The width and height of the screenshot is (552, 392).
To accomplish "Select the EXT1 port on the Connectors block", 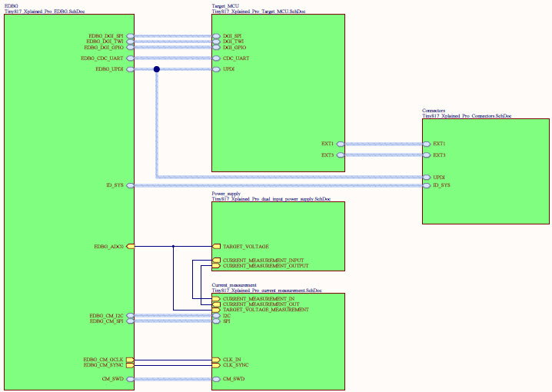I will click(427, 144).
